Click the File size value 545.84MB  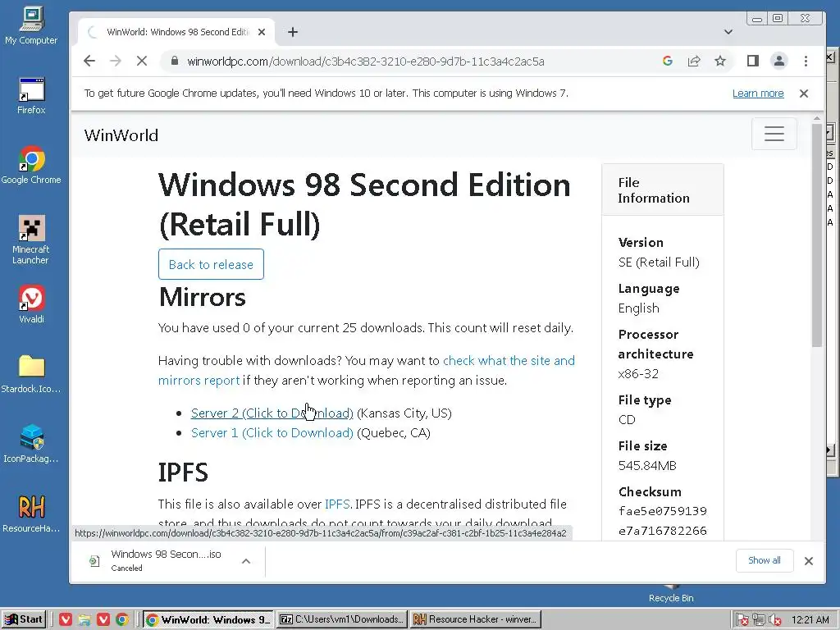tap(647, 466)
